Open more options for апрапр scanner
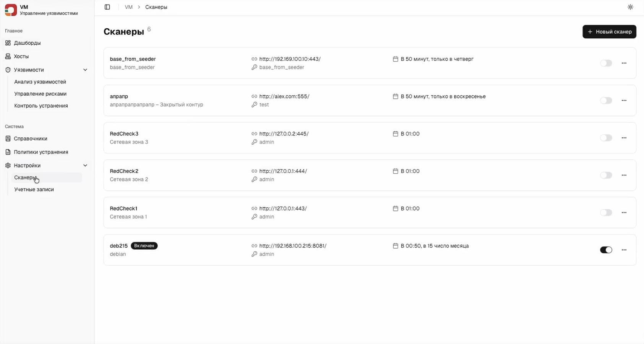This screenshot has width=644, height=344. [624, 101]
